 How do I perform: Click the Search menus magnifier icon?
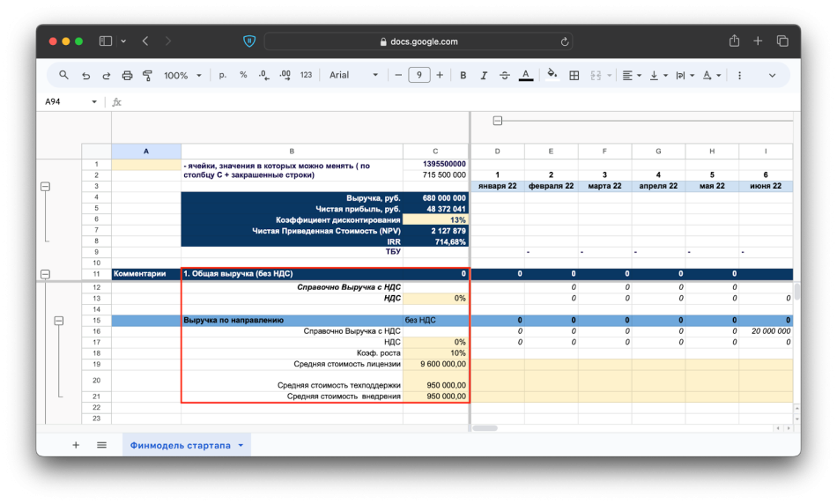pos(64,76)
